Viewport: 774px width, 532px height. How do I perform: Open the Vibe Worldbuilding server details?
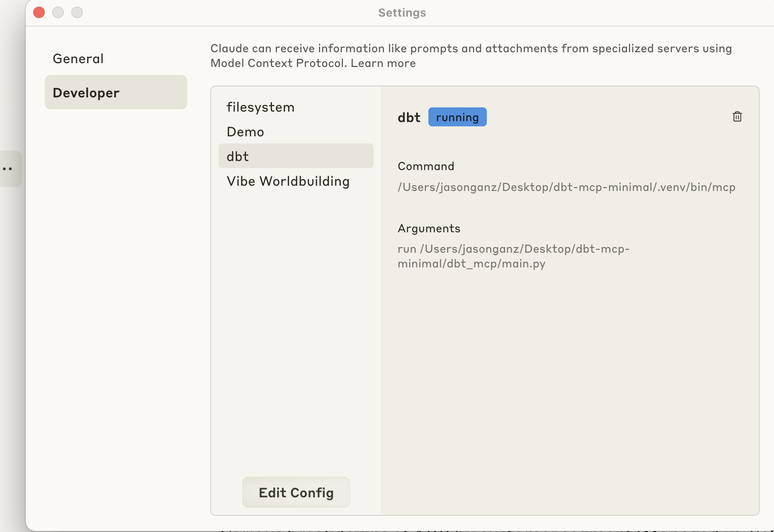click(288, 181)
